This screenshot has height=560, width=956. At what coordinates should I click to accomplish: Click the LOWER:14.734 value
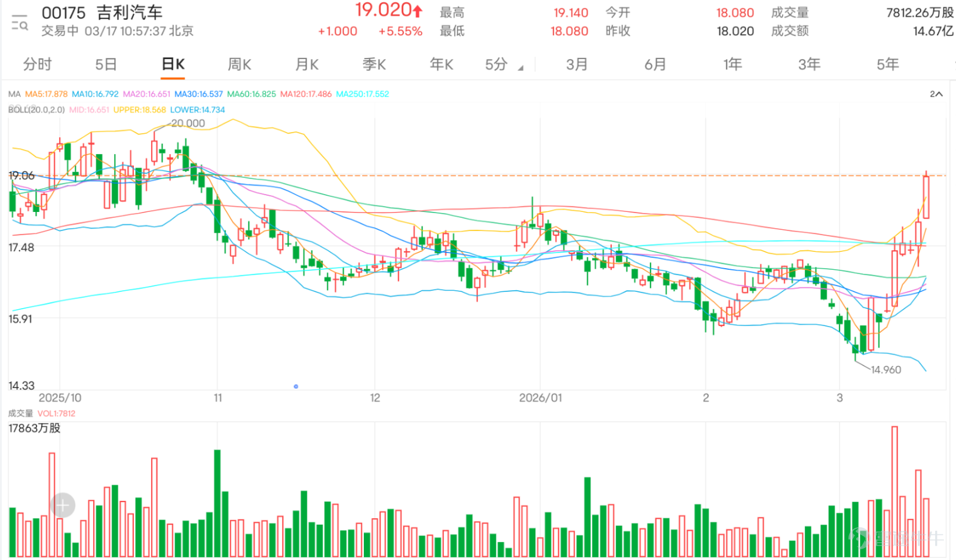tap(198, 110)
